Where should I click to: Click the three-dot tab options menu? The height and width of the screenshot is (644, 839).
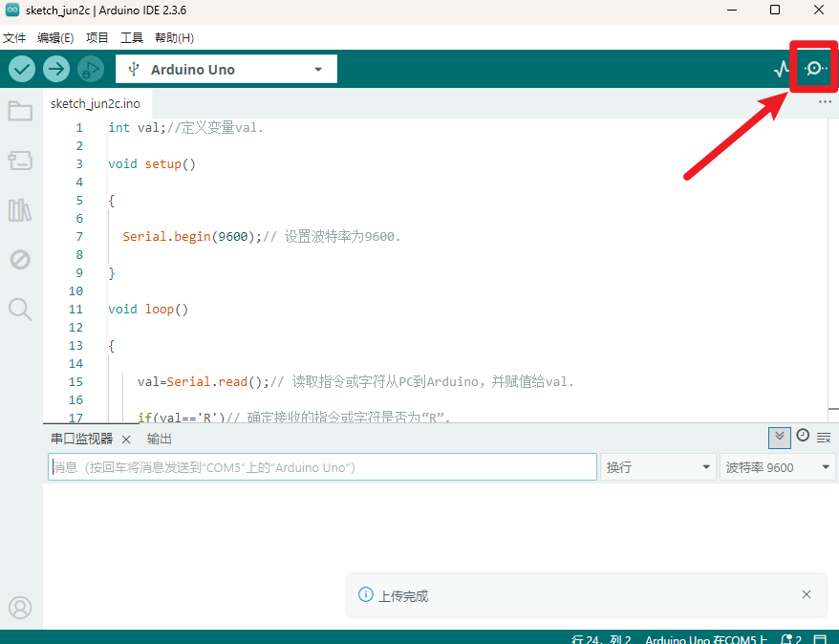tap(825, 102)
